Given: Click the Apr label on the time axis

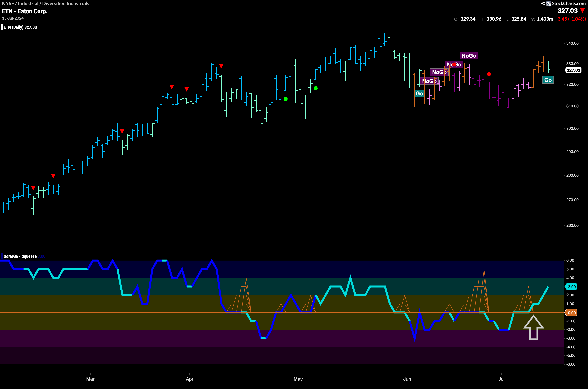Looking at the screenshot, I should point(189,379).
